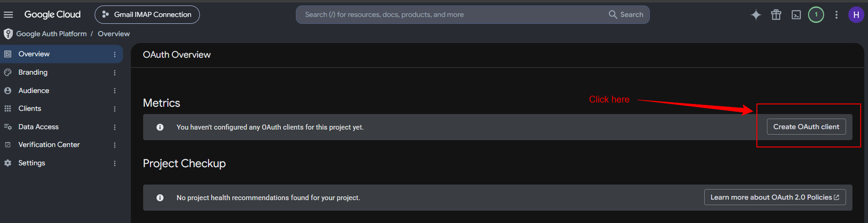
Task: Open the Gmail IMAP Connection project picker
Action: click(147, 15)
